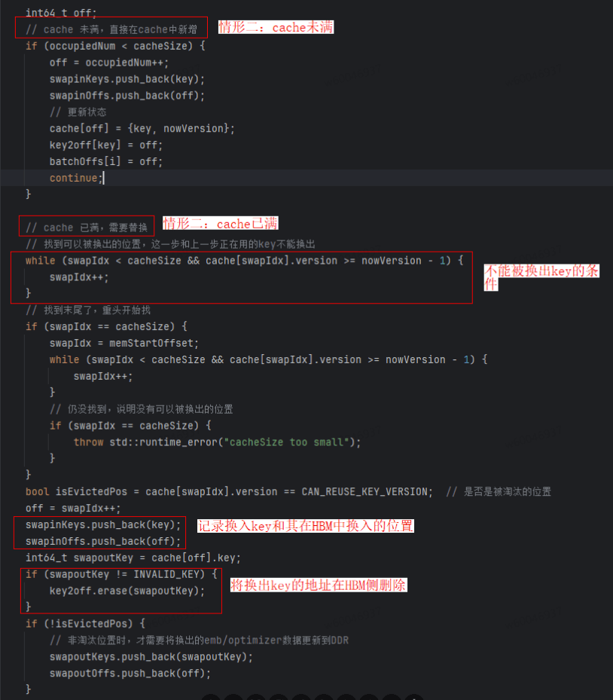Click the 'int64_t swapoutKey = cache[off].key;' line
Image resolution: width=613 pixels, height=700 pixels.
(133, 558)
